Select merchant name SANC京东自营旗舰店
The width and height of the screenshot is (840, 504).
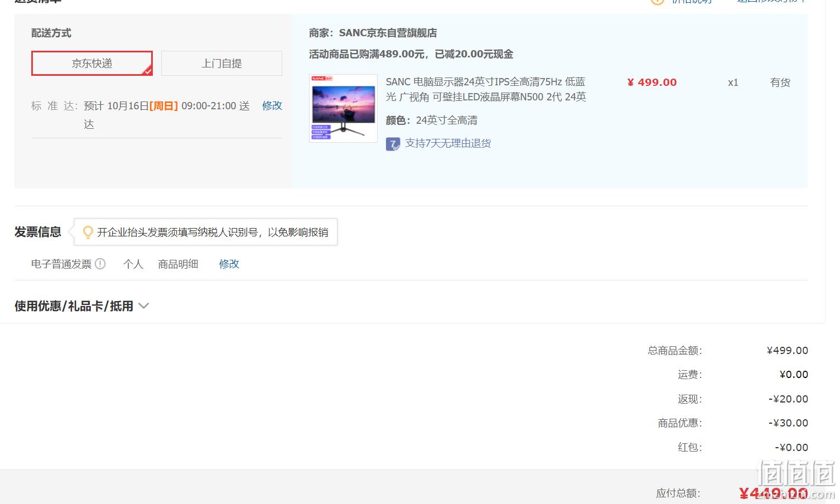click(x=388, y=33)
